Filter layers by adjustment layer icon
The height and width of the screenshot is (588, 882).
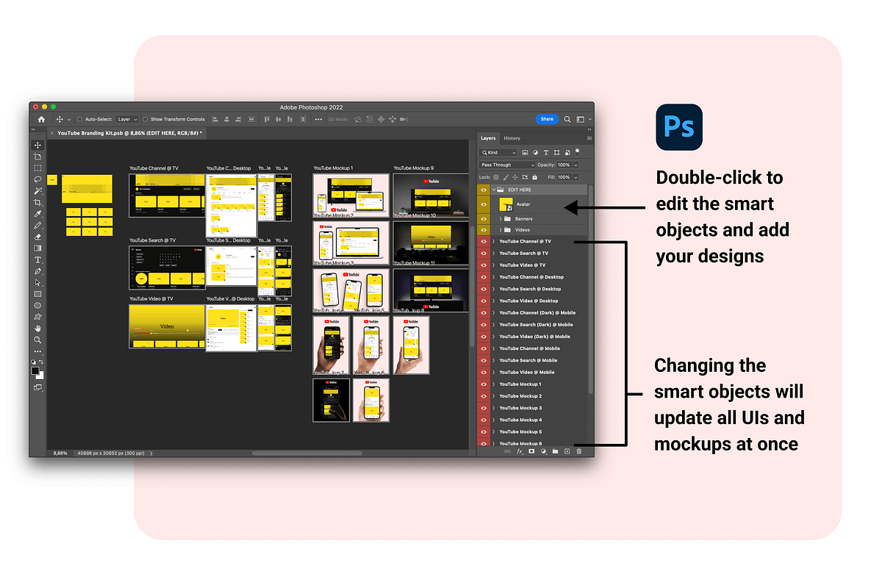click(535, 152)
